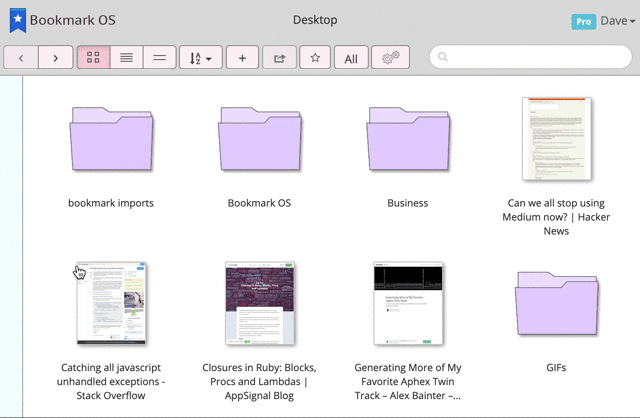Viewport: 640px width, 418px height.
Task: Click the All filter button
Action: pyautogui.click(x=351, y=57)
